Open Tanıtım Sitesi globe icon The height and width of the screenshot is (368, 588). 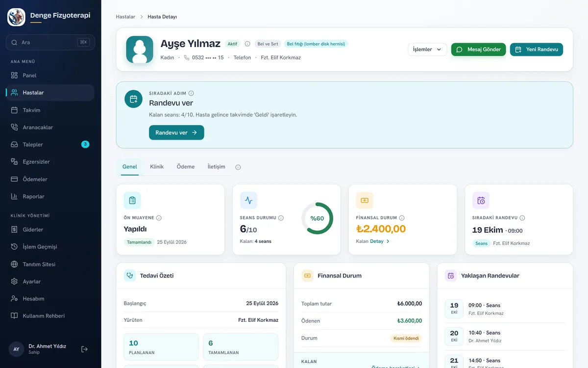point(14,264)
